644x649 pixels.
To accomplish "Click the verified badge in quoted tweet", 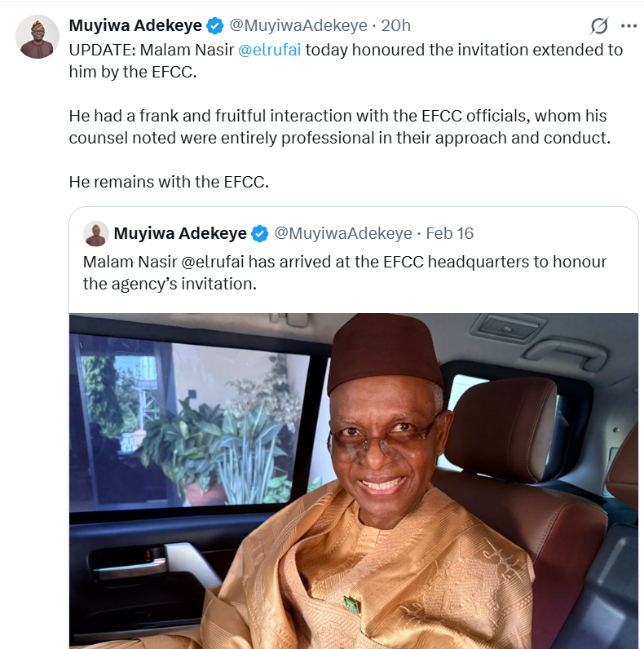I will point(260,234).
